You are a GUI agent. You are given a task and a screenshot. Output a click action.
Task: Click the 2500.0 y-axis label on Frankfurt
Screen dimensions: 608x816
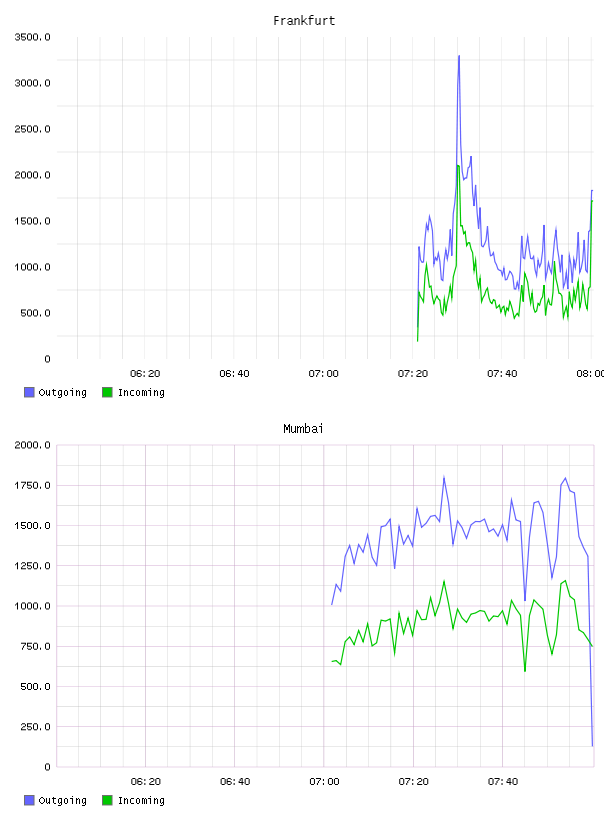pyautogui.click(x=32, y=129)
